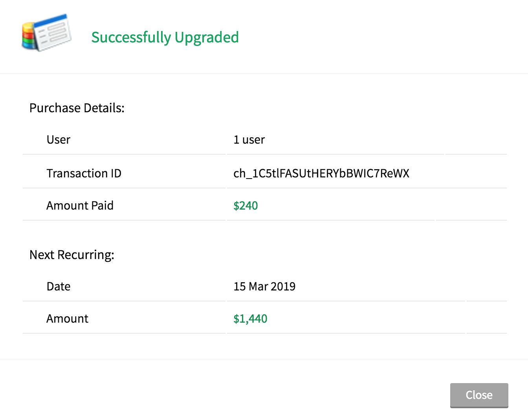Click the User row label

pos(59,140)
